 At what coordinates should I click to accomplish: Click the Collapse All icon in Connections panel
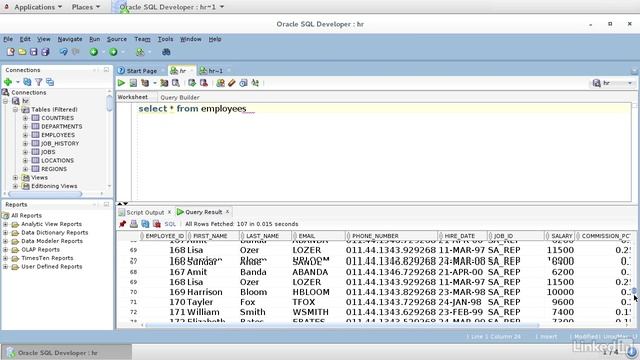click(x=50, y=82)
